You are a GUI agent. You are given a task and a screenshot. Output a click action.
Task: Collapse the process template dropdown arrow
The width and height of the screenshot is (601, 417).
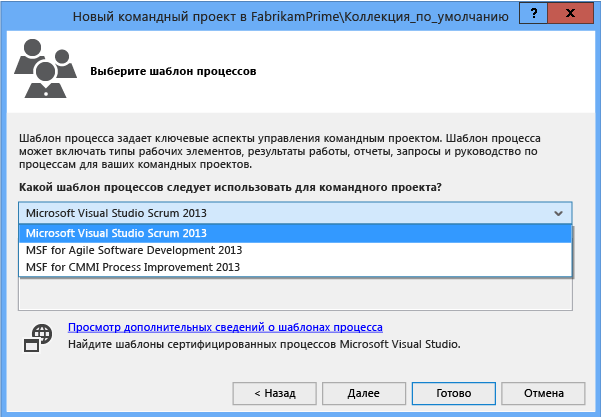click(558, 213)
